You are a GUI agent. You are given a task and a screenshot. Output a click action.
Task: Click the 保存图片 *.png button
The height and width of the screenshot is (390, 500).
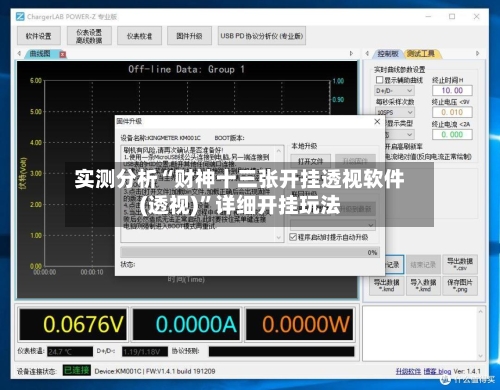(x=460, y=286)
